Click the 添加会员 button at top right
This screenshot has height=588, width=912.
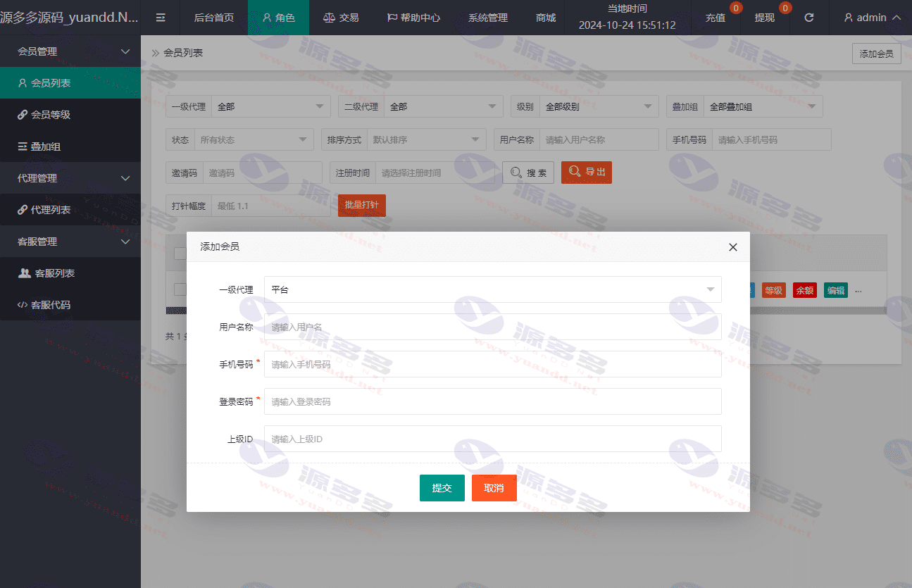[x=876, y=54]
